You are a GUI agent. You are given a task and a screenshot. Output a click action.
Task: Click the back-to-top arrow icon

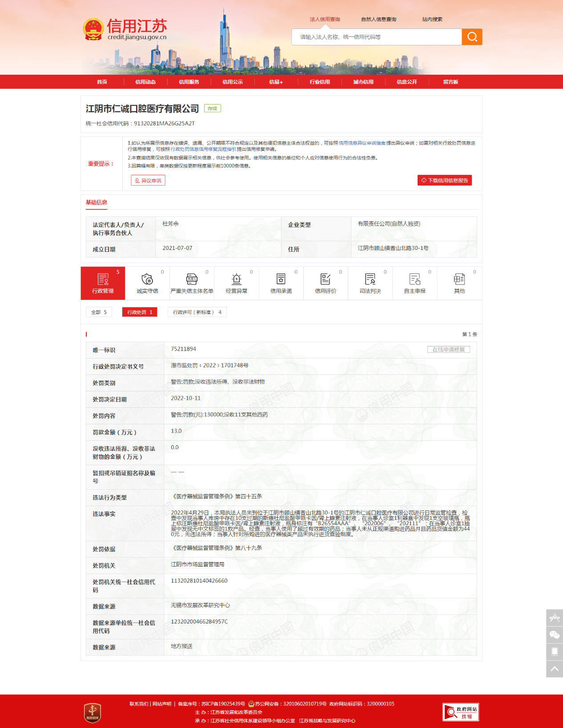coord(555,669)
